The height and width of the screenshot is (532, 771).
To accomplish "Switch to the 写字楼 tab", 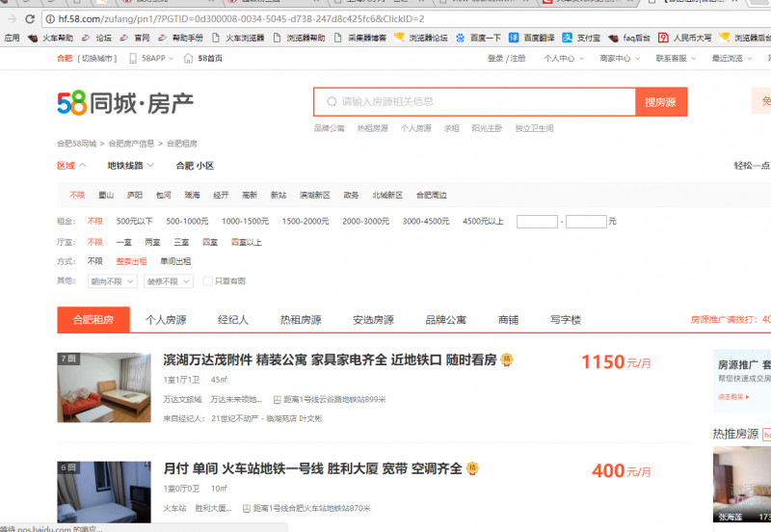I will point(566,320).
